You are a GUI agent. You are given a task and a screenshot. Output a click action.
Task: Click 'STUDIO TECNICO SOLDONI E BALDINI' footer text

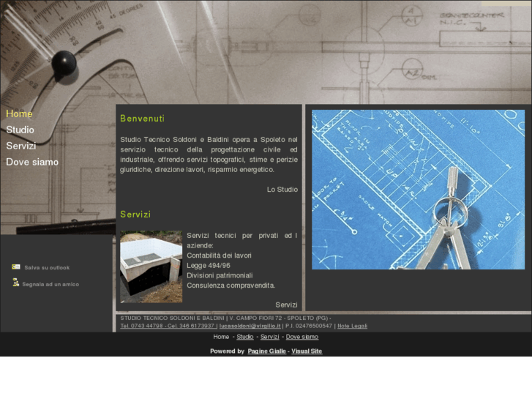(173, 318)
